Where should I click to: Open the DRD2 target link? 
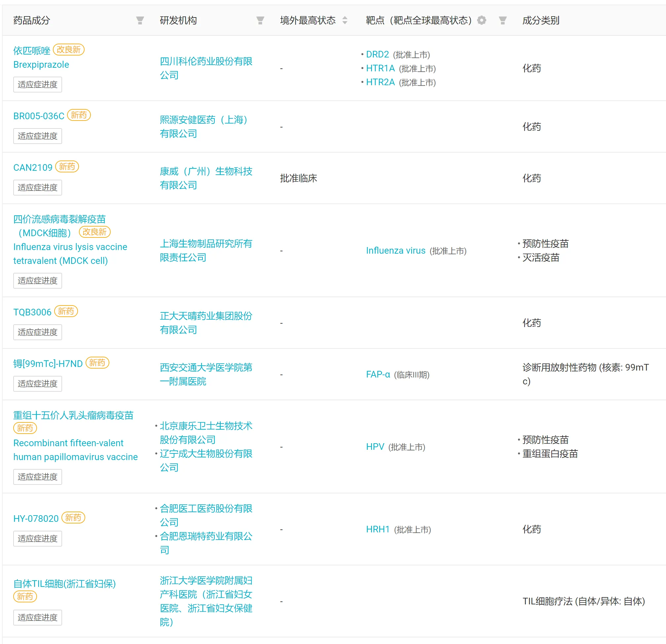[x=377, y=54]
